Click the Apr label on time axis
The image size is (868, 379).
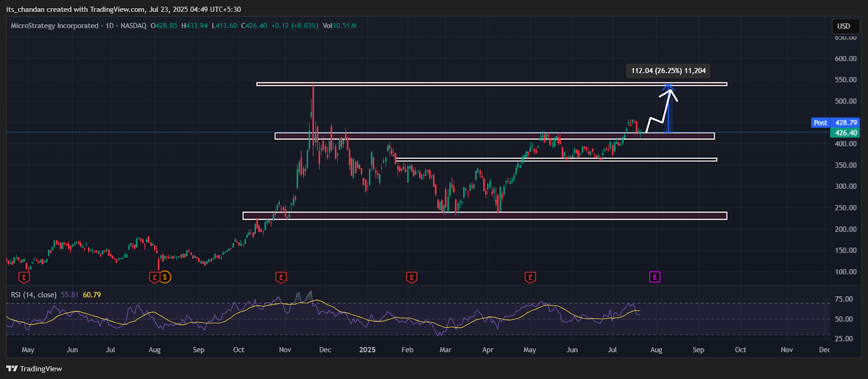[x=488, y=350]
